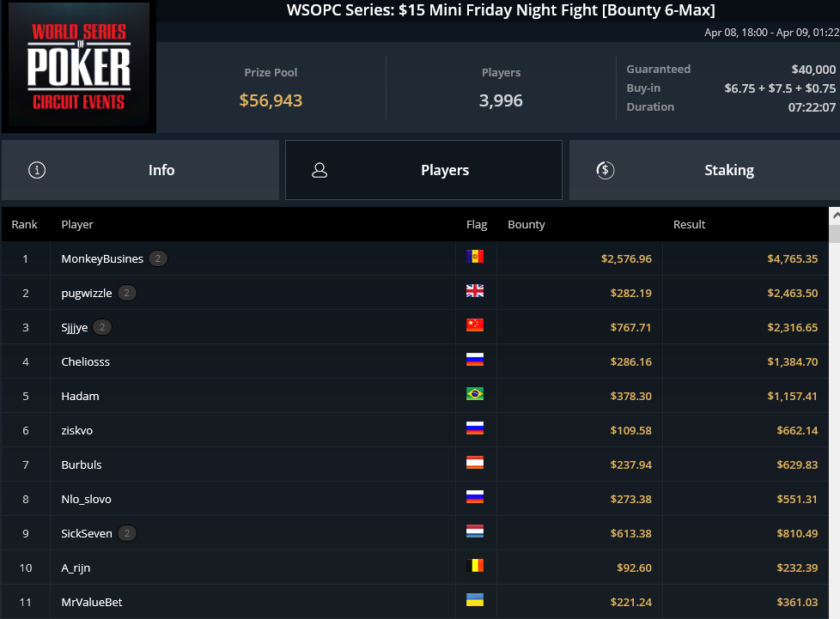Click the Ukraine flag beside MrValueBet
This screenshot has width=840, height=619.
[x=475, y=600]
